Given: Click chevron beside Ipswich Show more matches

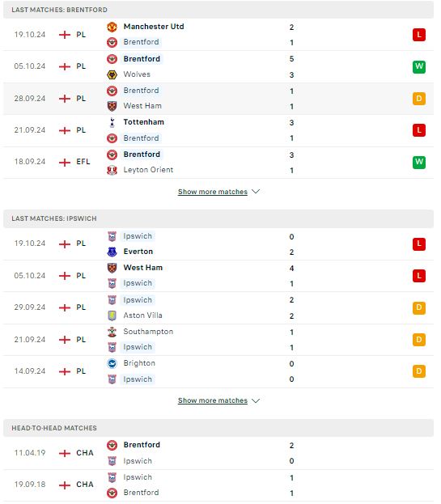Looking at the screenshot, I should coord(256,400).
